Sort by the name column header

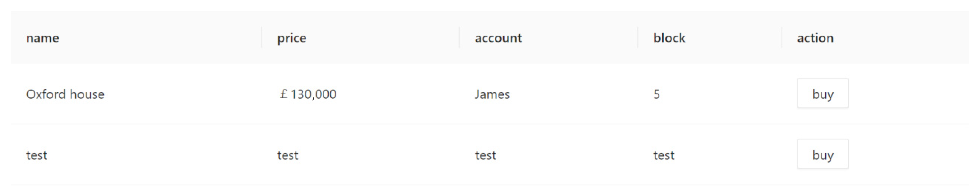pos(43,38)
